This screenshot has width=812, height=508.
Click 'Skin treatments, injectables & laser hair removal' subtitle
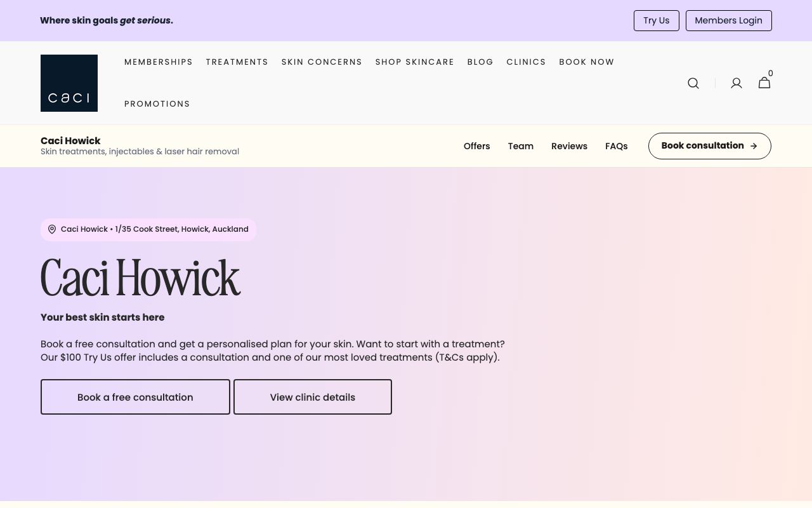(140, 152)
